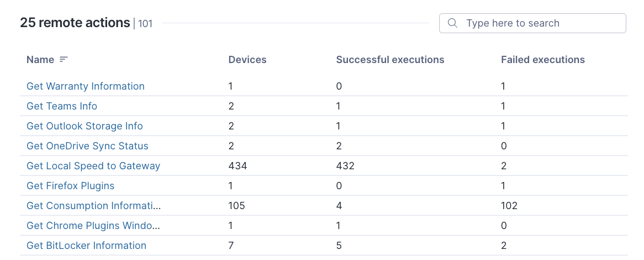Viewport: 644px width, 260px height.
Task: Sort by the Devices column header
Action: click(x=247, y=60)
